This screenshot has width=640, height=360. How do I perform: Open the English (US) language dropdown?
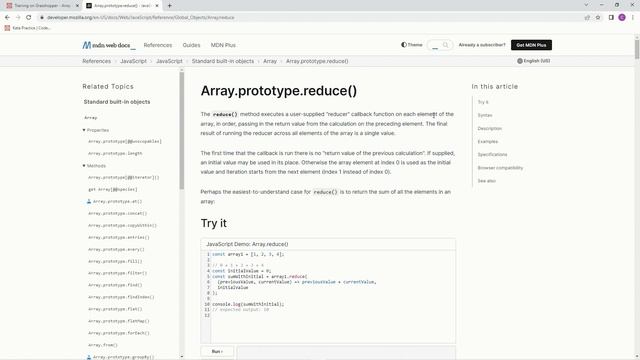coord(533,61)
